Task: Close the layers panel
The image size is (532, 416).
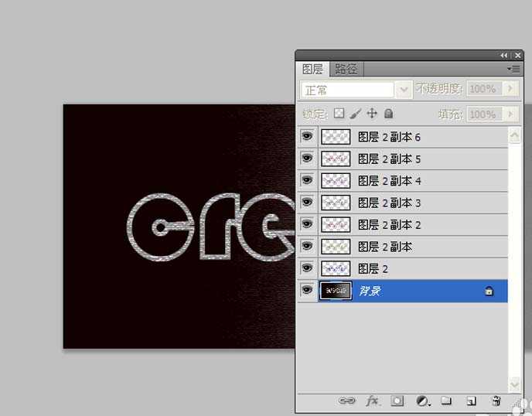Action: pos(518,56)
